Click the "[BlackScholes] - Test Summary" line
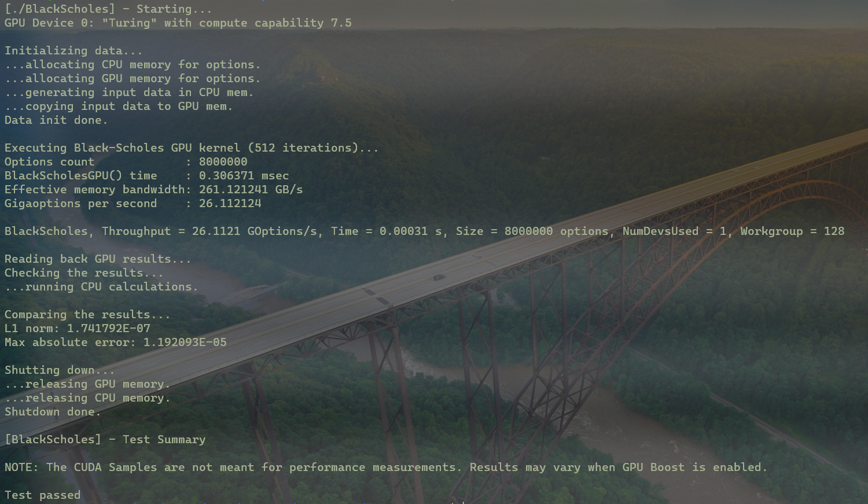Image resolution: width=868 pixels, height=504 pixels. point(105,440)
